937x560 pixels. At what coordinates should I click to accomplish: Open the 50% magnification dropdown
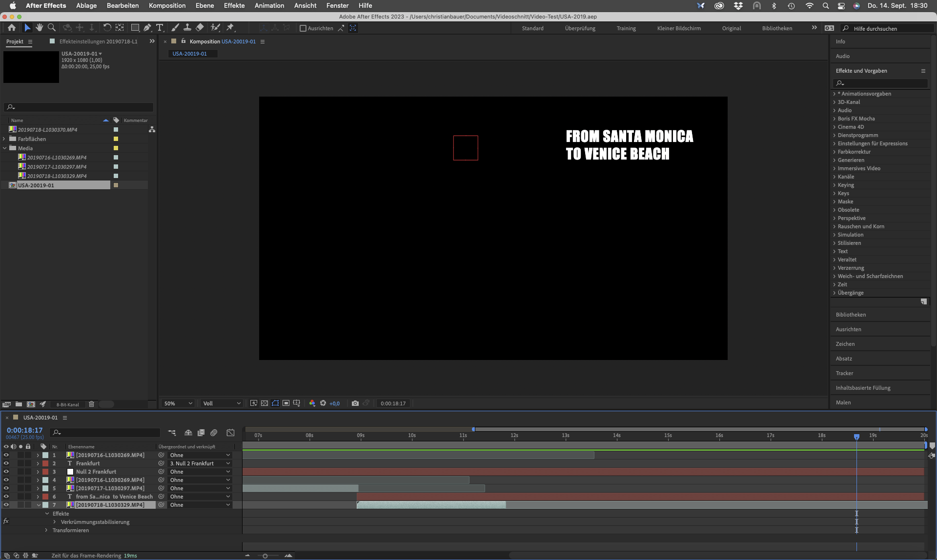click(179, 403)
